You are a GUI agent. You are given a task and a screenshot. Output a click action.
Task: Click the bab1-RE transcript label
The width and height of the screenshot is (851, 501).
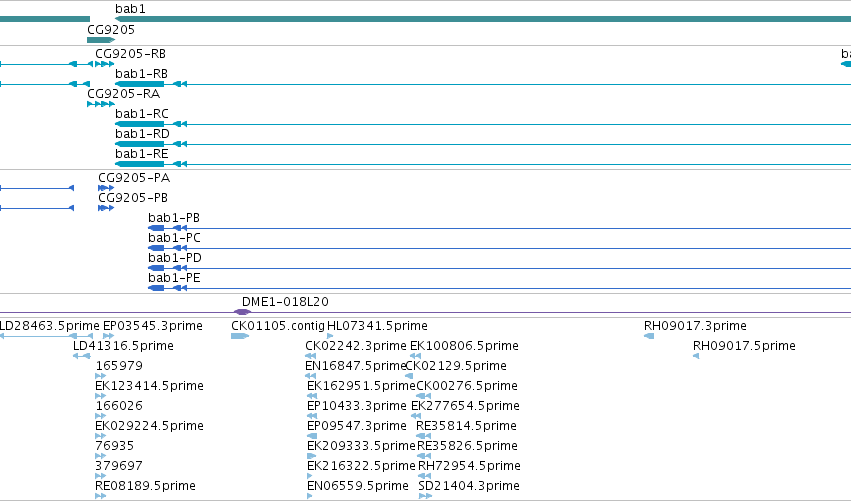(142, 154)
